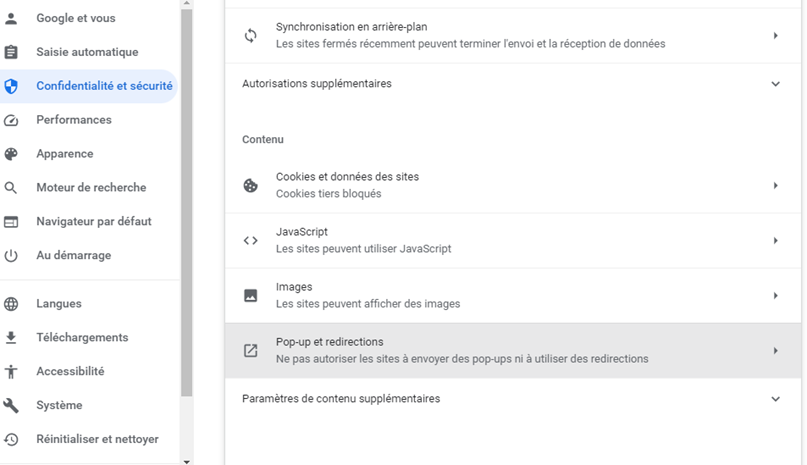This screenshot has height=465, width=807.
Task: Click the Apparence palette icon
Action: tap(11, 154)
